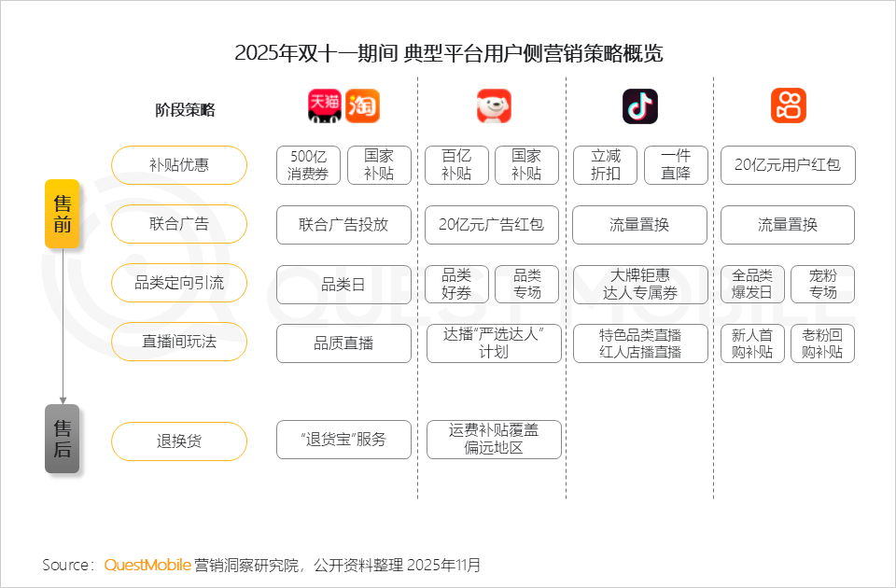
Task: Click the Kuaishou app icon
Action: coord(787,105)
